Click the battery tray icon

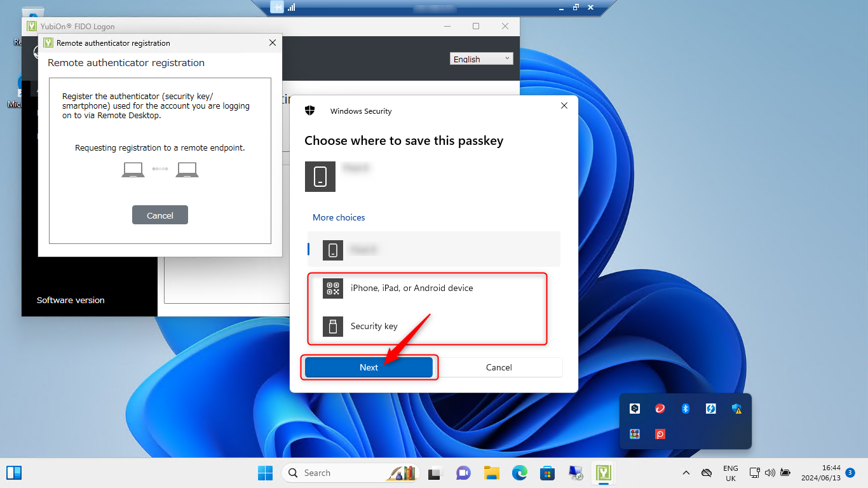(x=785, y=473)
